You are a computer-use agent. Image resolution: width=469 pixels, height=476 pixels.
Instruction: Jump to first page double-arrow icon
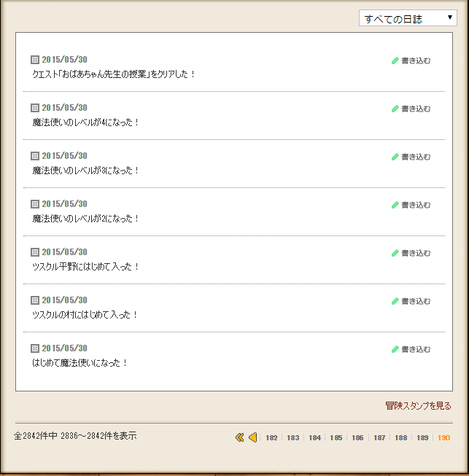[239, 437]
